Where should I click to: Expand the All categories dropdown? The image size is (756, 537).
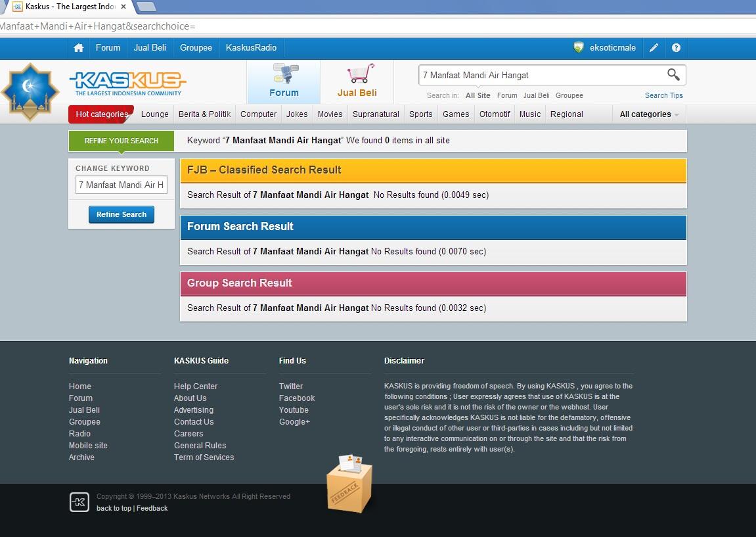point(649,114)
